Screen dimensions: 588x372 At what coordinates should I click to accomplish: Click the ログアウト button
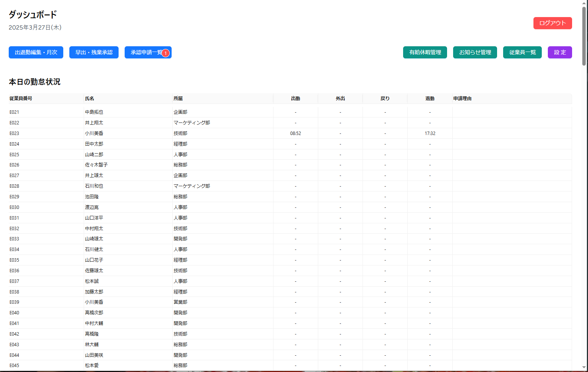(x=552, y=23)
